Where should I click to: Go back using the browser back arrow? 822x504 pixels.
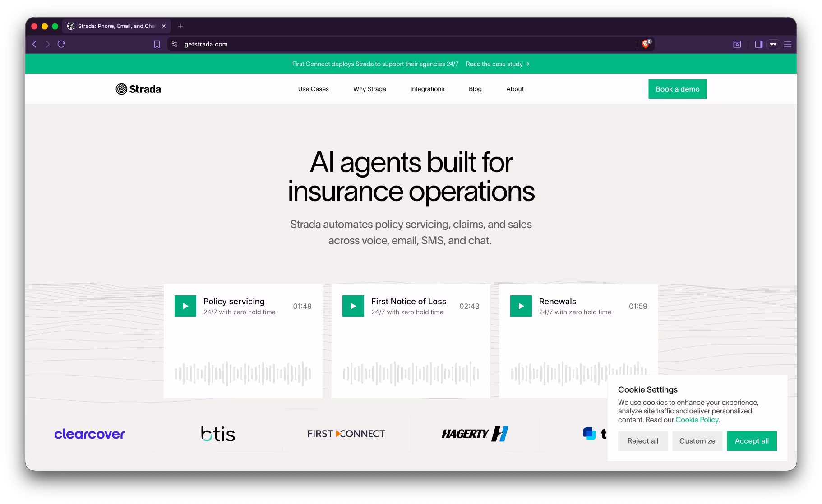pyautogui.click(x=34, y=44)
